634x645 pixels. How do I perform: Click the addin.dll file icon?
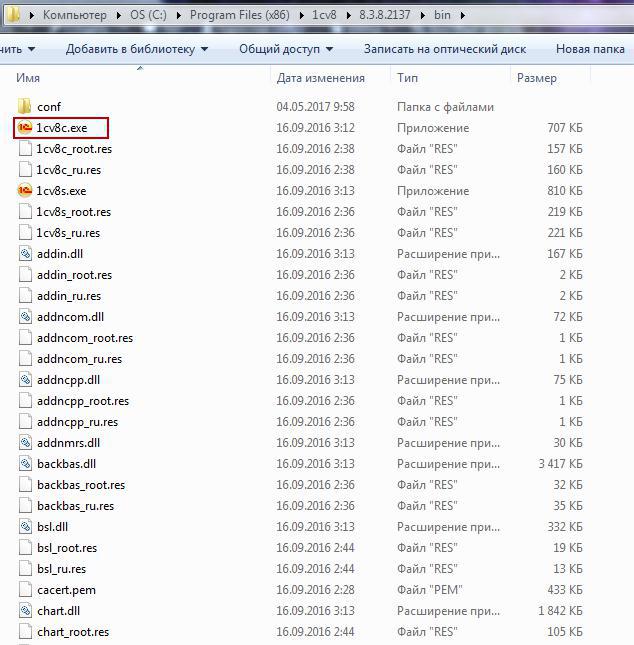[26, 254]
